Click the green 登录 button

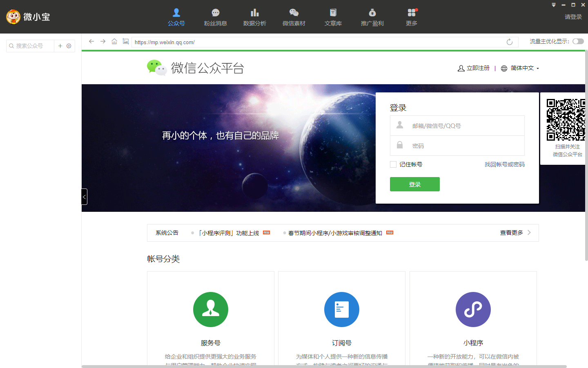click(x=414, y=184)
